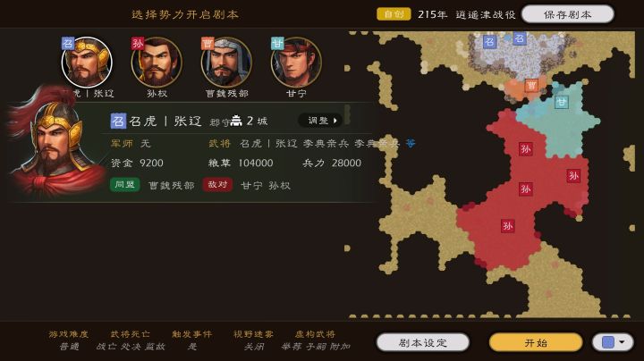The width and height of the screenshot is (644, 361).
Task: Open the 虚构武将 settings item
Action: pyautogui.click(x=315, y=340)
